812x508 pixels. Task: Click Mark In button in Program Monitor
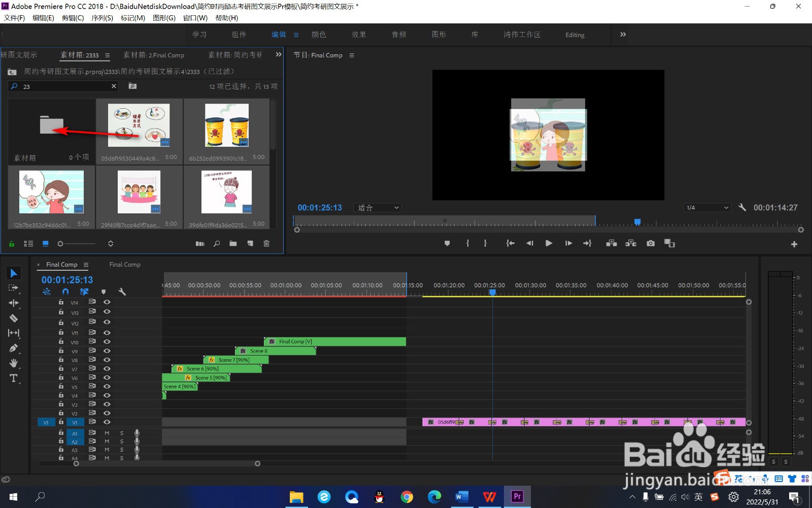pos(467,243)
